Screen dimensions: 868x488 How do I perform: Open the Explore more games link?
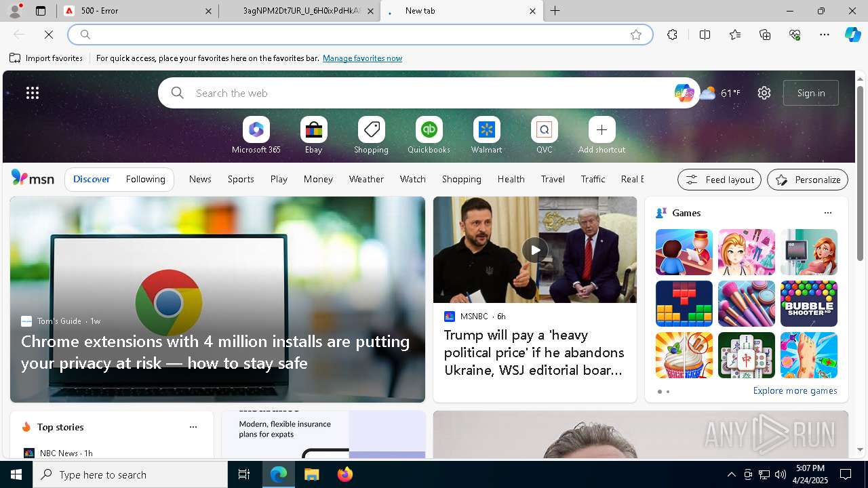tap(795, 390)
